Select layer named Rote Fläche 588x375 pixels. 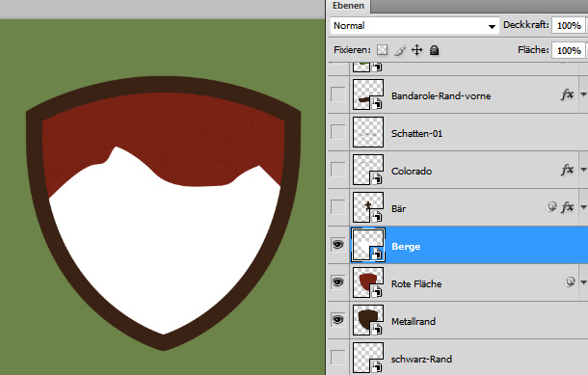click(416, 283)
